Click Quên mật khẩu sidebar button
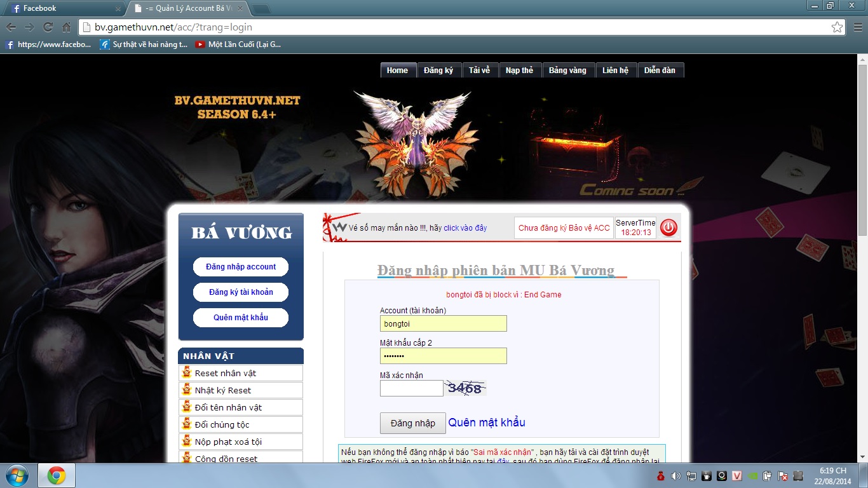The height and width of the screenshot is (488, 868). [241, 318]
